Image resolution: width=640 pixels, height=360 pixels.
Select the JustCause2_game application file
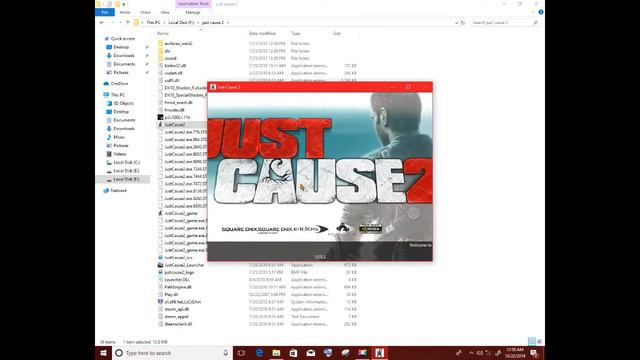point(180,213)
